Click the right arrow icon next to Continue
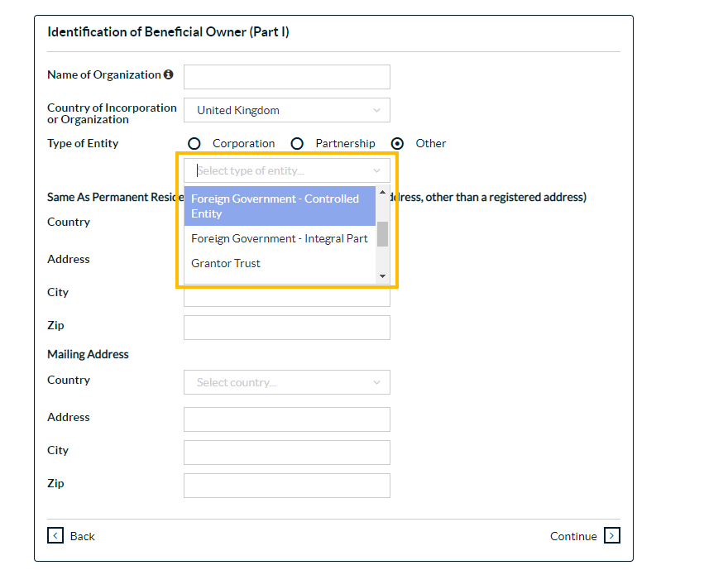 click(x=611, y=536)
